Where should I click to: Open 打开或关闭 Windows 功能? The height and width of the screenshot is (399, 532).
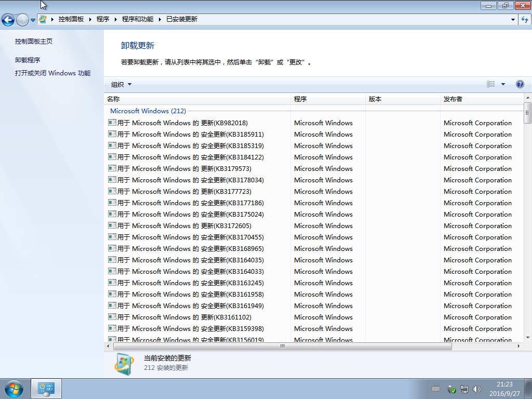tap(52, 73)
